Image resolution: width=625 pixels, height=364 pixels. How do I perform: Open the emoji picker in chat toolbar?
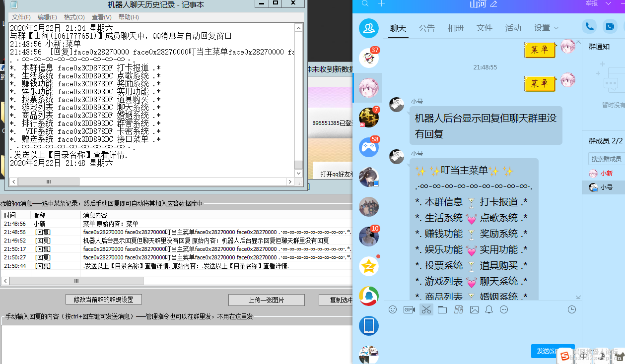393,309
